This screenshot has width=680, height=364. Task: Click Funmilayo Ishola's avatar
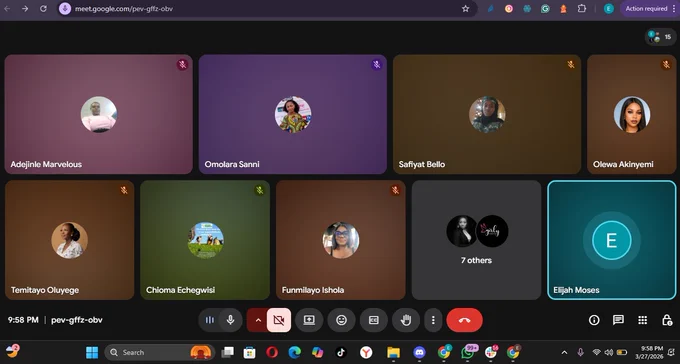[341, 240]
